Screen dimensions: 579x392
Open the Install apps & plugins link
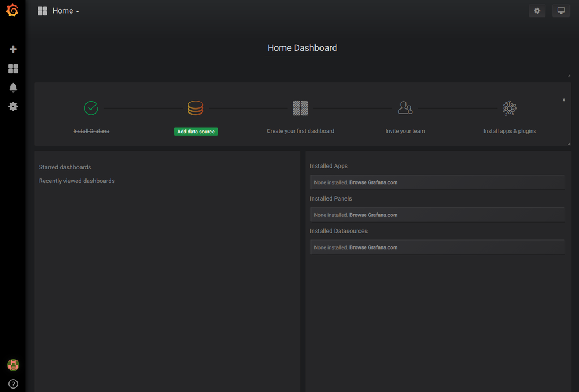pyautogui.click(x=509, y=131)
